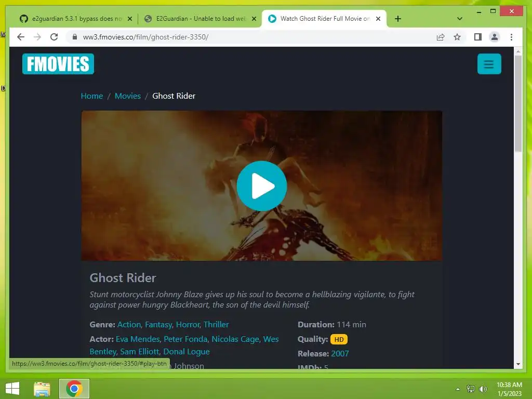Open actor Nicolas Cage link
The image size is (532, 399).
point(235,339)
